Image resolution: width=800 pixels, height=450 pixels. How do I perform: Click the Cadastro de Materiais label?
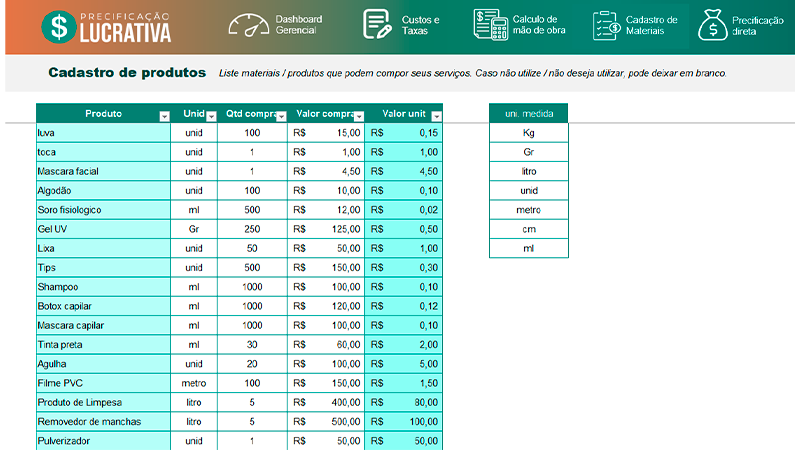click(652, 25)
